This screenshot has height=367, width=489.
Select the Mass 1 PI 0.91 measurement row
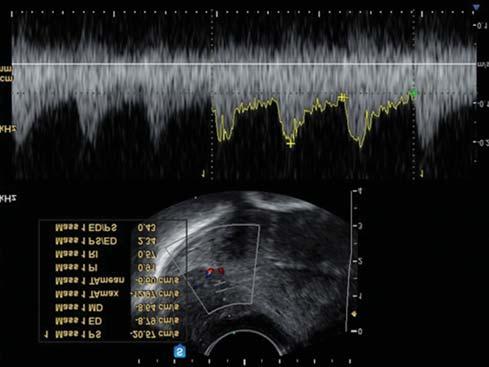coord(106,267)
